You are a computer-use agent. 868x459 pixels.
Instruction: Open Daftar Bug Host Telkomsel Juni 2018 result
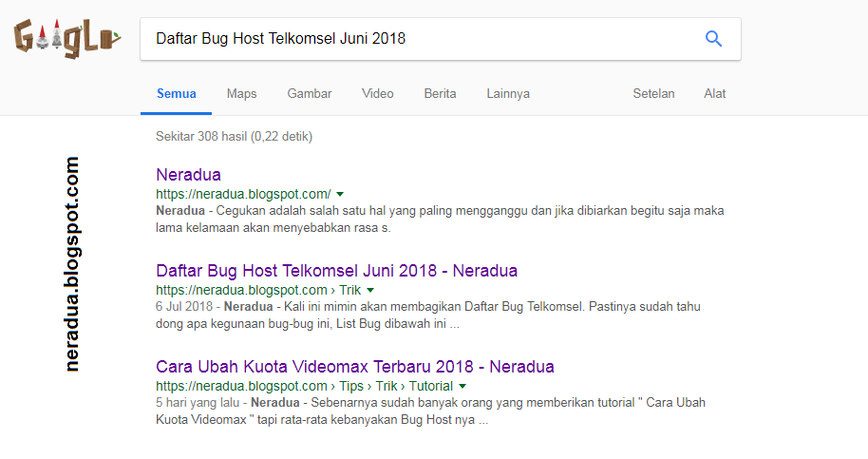(336, 270)
